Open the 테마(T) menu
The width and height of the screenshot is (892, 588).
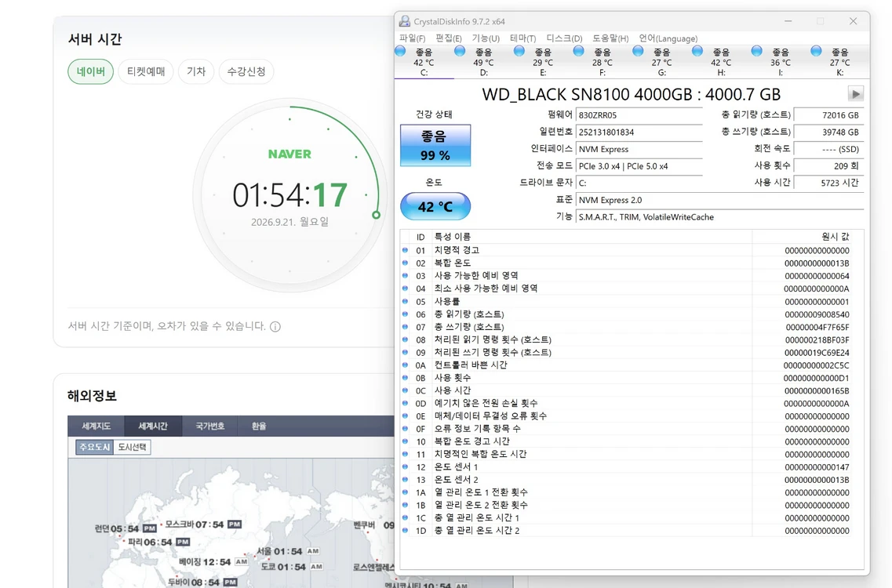(x=522, y=38)
